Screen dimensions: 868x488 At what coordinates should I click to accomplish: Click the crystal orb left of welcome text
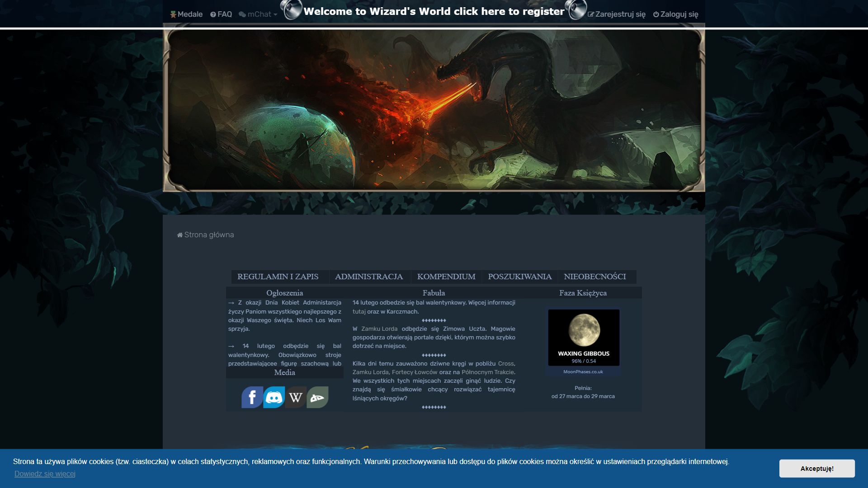tap(291, 10)
